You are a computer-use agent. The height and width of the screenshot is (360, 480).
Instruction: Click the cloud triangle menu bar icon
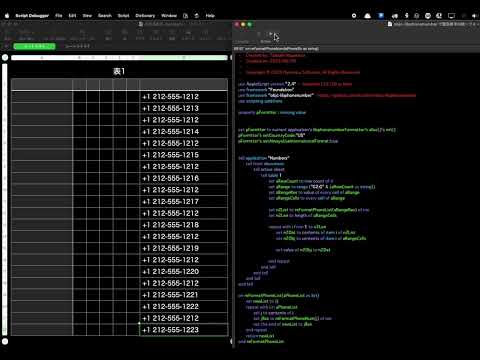pos(367,16)
